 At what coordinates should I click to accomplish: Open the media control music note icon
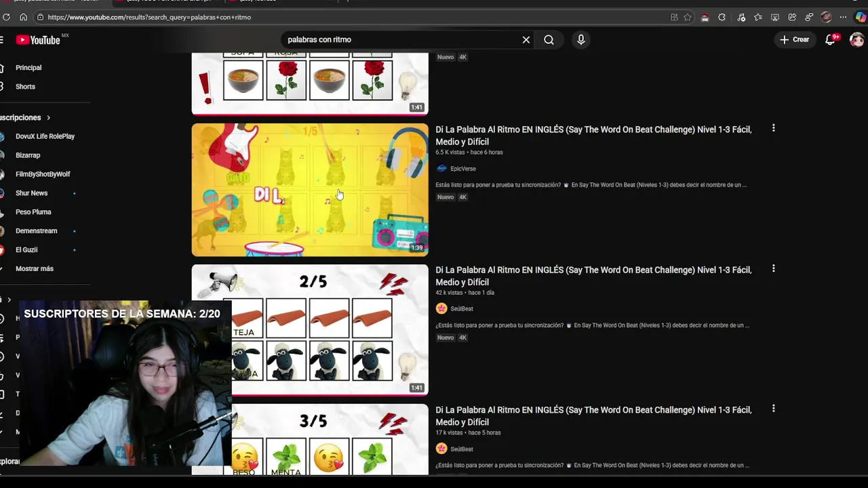[x=741, y=17]
